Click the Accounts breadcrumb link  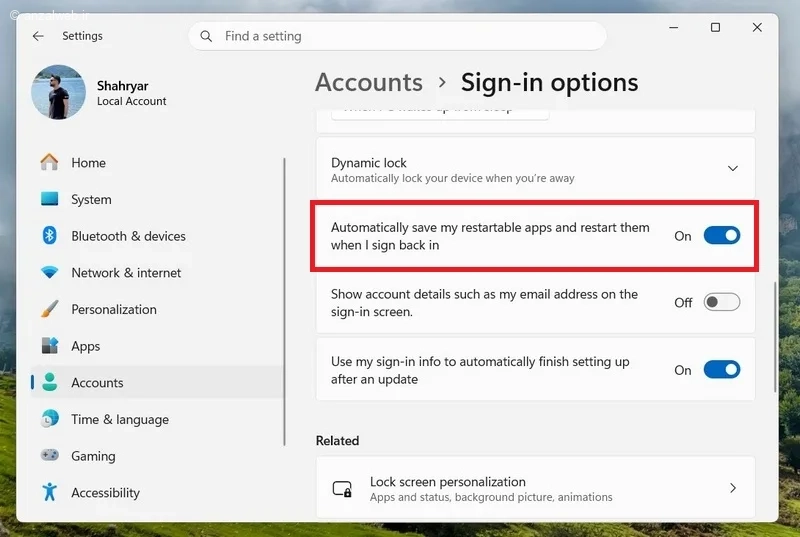click(x=369, y=82)
